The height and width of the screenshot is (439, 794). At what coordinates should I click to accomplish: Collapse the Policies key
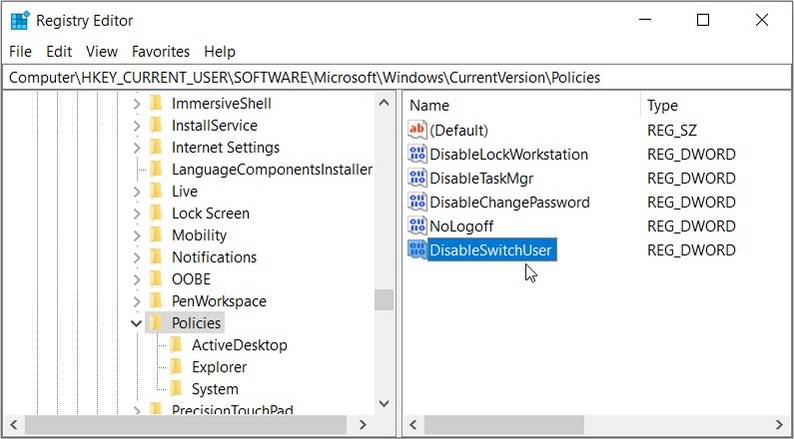pos(136,323)
